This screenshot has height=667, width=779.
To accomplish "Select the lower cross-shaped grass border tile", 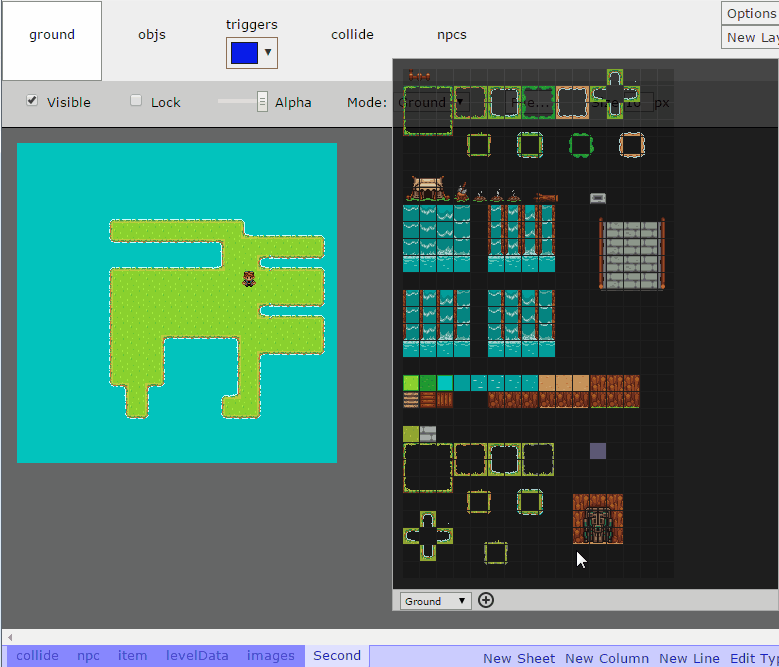I will [x=428, y=535].
